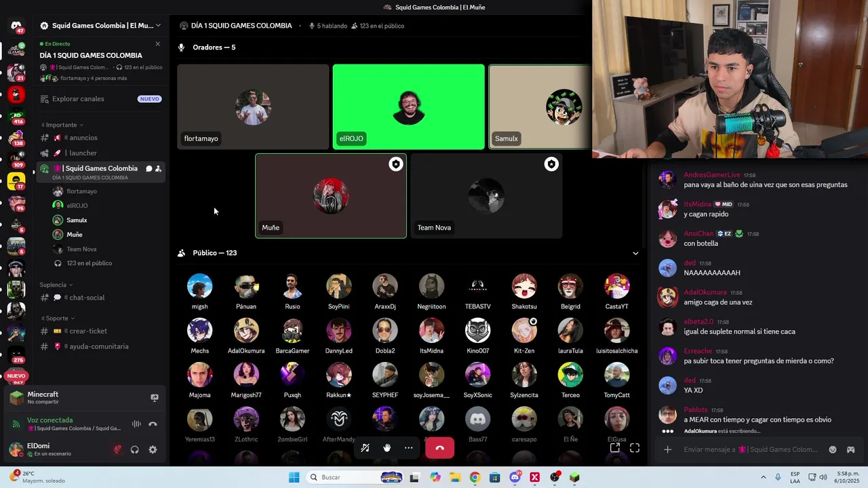Open Discord direct messages home icon
Viewport: 868px width, 488px height.
pos(16,26)
